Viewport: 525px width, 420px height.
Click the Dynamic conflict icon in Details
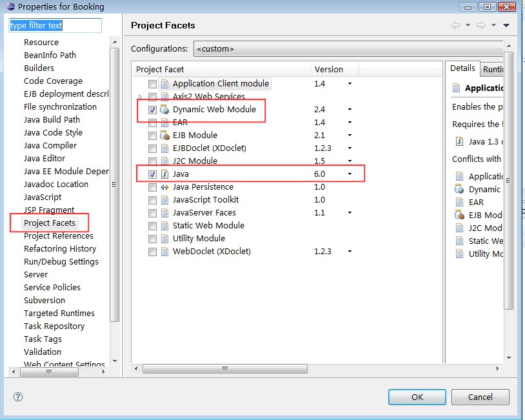pyautogui.click(x=459, y=189)
